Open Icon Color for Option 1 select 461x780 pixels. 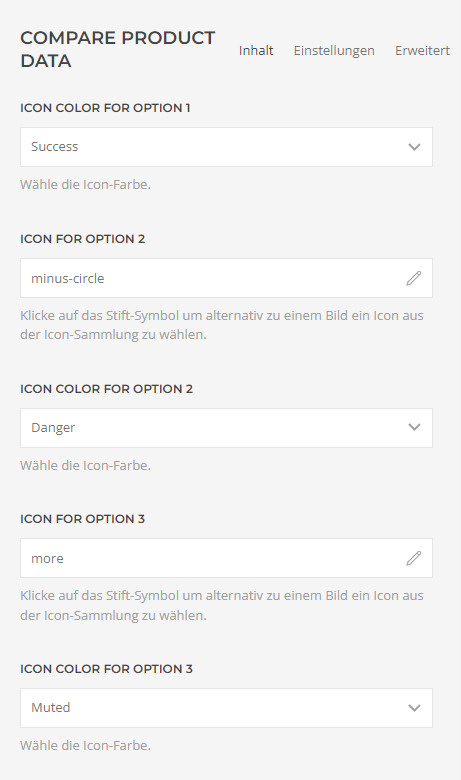pos(226,147)
